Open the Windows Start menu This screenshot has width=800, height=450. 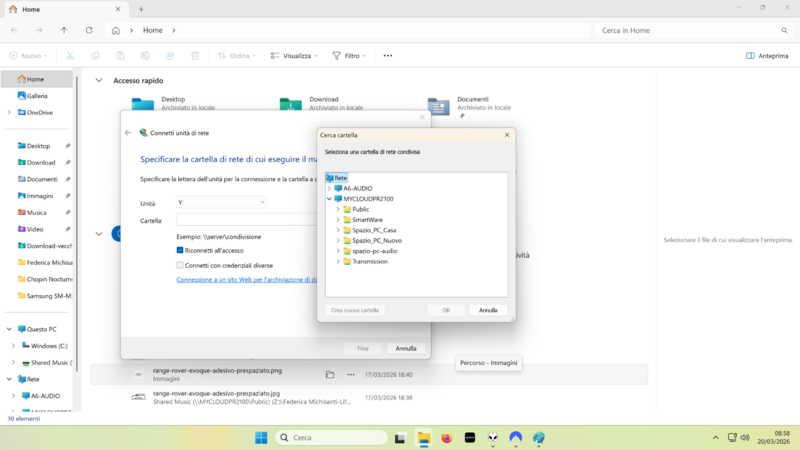(261, 438)
